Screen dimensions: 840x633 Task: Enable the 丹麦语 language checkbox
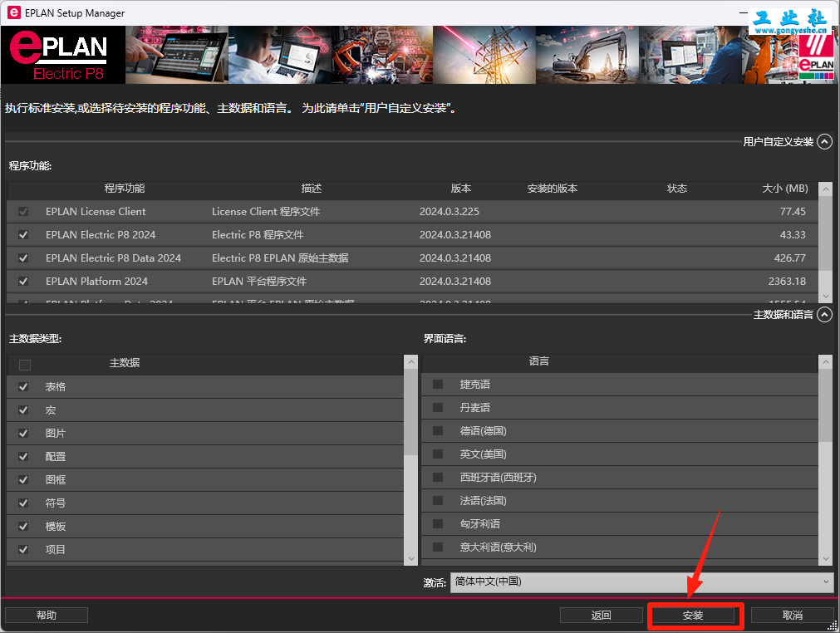tap(438, 408)
